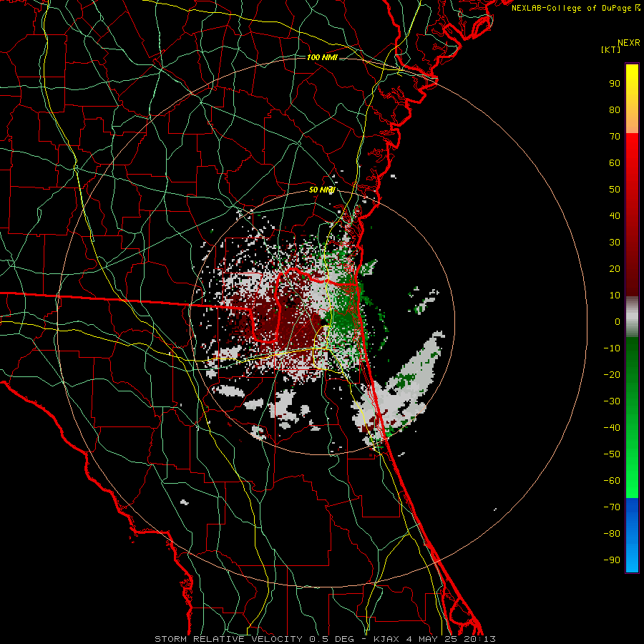Pick the gray zero-velocity segment of the color bar
The width and height of the screenshot is (644, 644).
[x=632, y=317]
